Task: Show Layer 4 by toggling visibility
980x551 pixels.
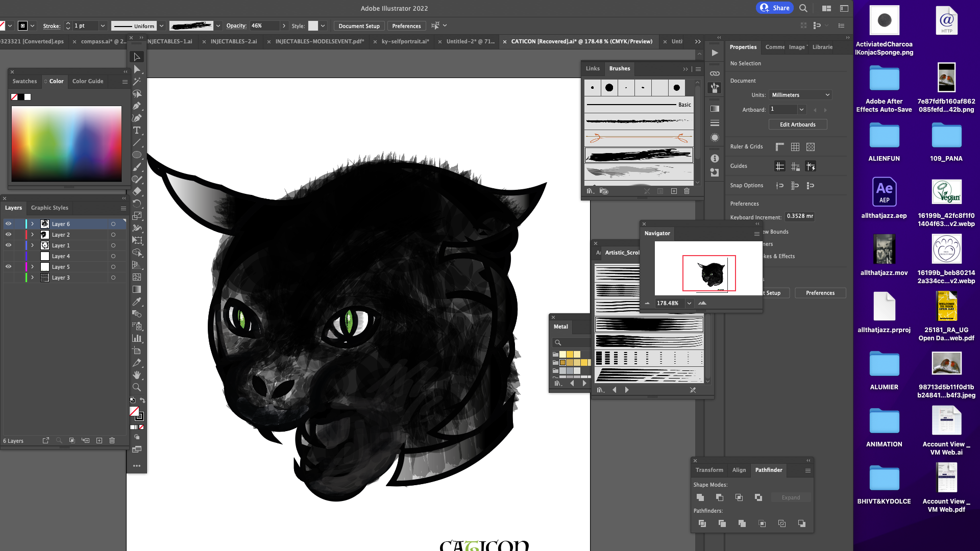Action: (x=8, y=256)
